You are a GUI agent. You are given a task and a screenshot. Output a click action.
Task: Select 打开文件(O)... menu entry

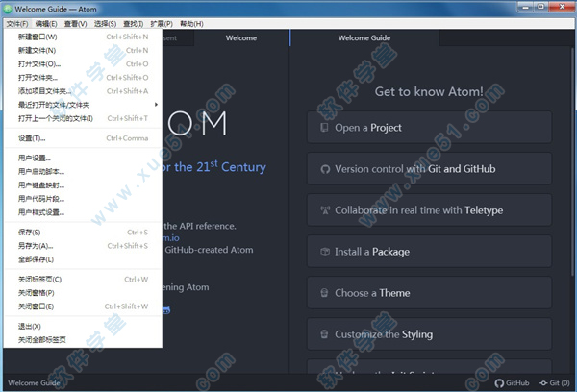(83, 64)
